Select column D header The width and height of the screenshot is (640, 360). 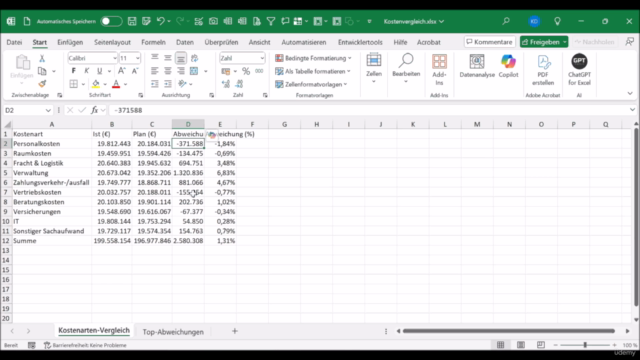coord(188,124)
